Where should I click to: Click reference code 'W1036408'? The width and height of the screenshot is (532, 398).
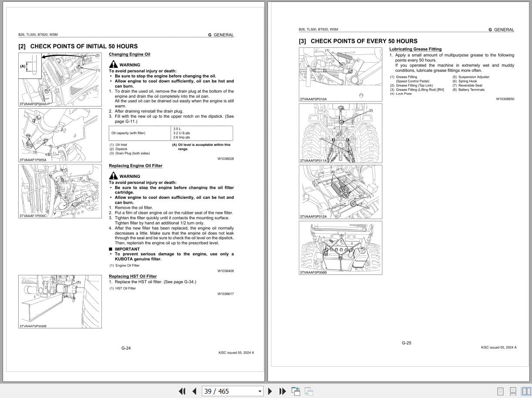pyautogui.click(x=225, y=271)
